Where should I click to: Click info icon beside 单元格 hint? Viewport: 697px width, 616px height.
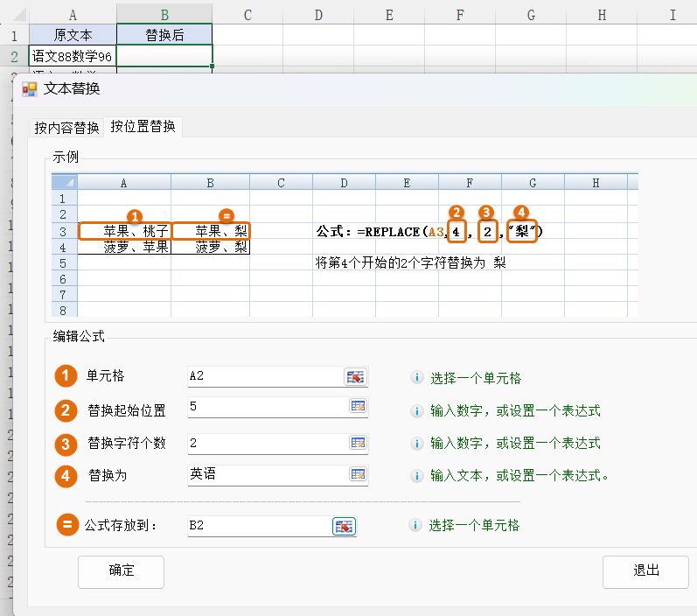[416, 378]
